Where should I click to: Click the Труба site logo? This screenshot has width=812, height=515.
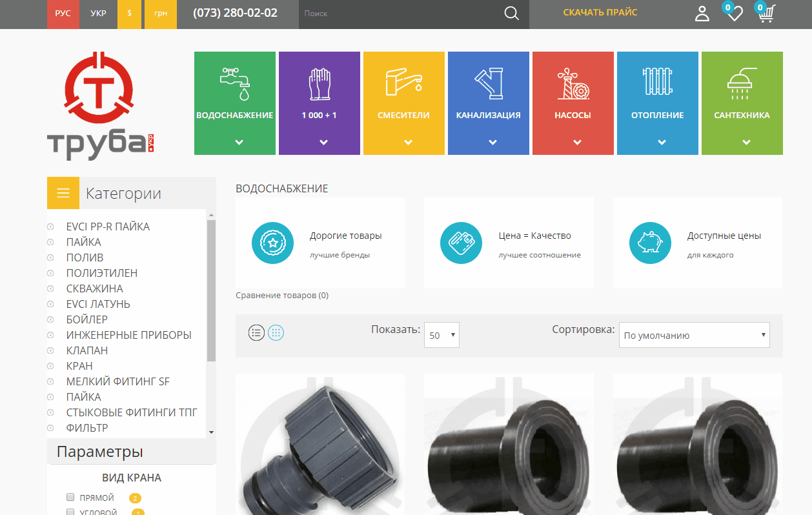click(100, 106)
